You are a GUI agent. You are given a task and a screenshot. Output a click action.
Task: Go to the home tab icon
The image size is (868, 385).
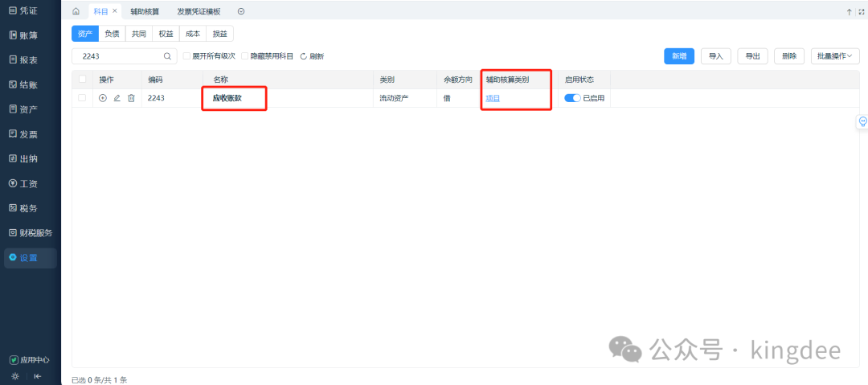(76, 11)
